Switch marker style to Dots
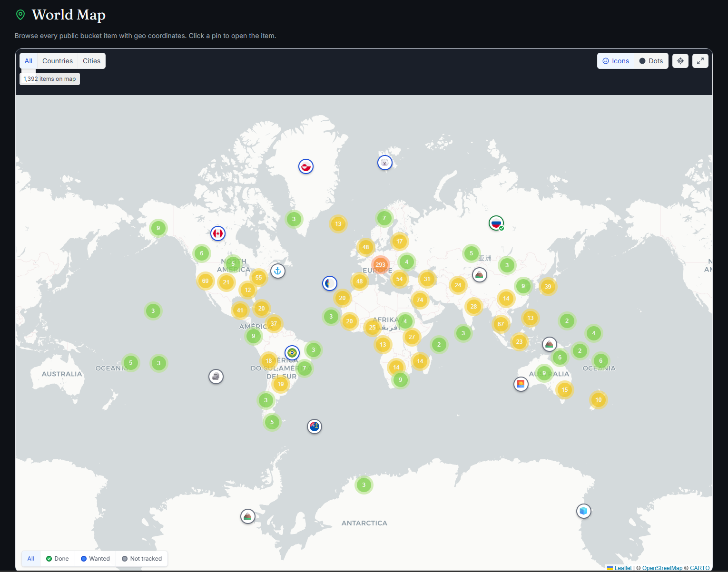 click(x=651, y=61)
